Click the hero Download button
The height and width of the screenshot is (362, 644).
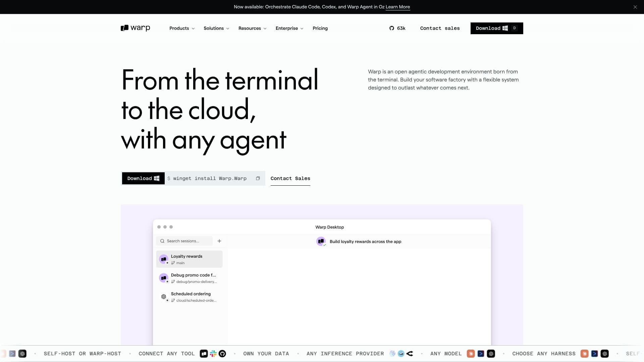[143, 178]
